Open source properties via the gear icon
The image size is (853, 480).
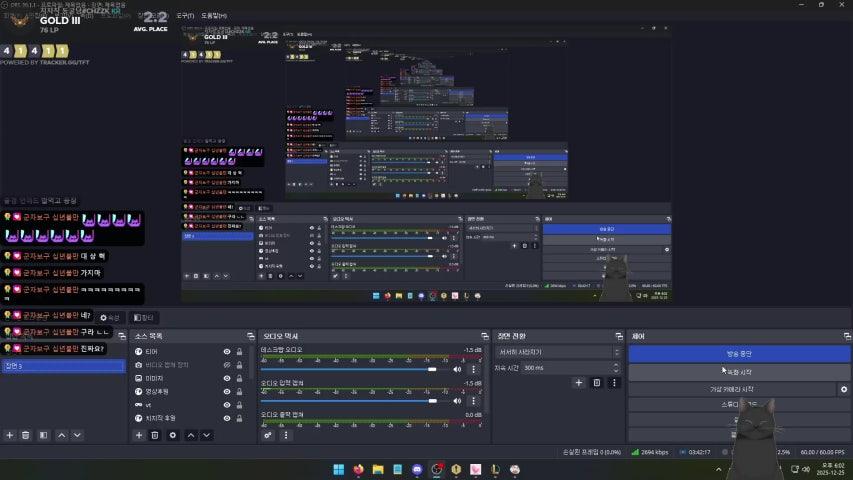173,435
